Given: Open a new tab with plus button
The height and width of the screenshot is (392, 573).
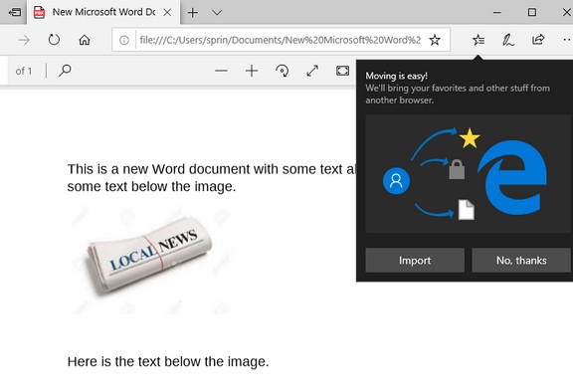Looking at the screenshot, I should click(193, 12).
